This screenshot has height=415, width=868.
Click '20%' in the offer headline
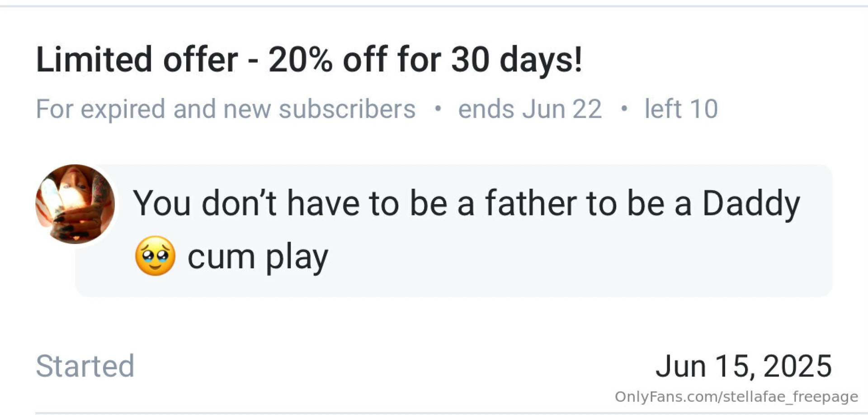pyautogui.click(x=301, y=59)
